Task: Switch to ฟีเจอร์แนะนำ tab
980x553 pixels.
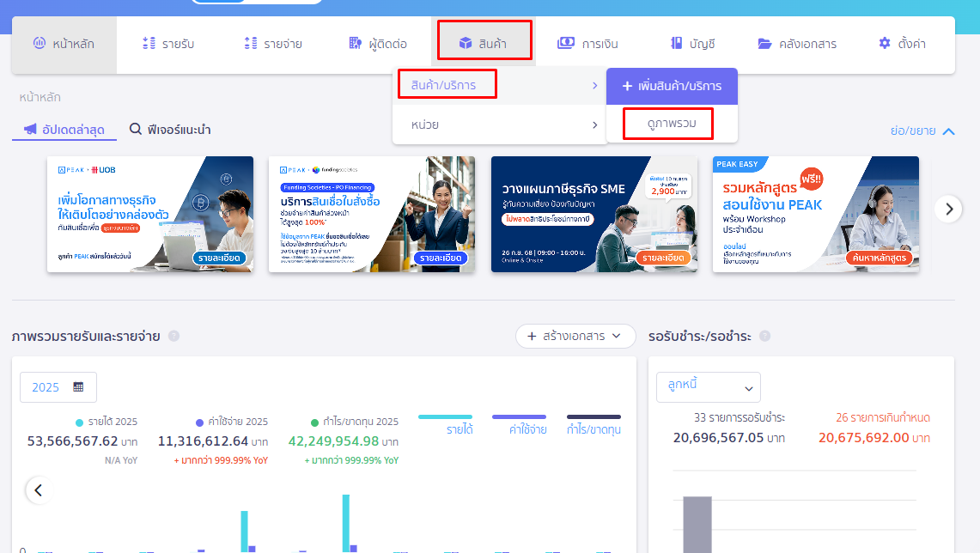Action: tap(170, 130)
